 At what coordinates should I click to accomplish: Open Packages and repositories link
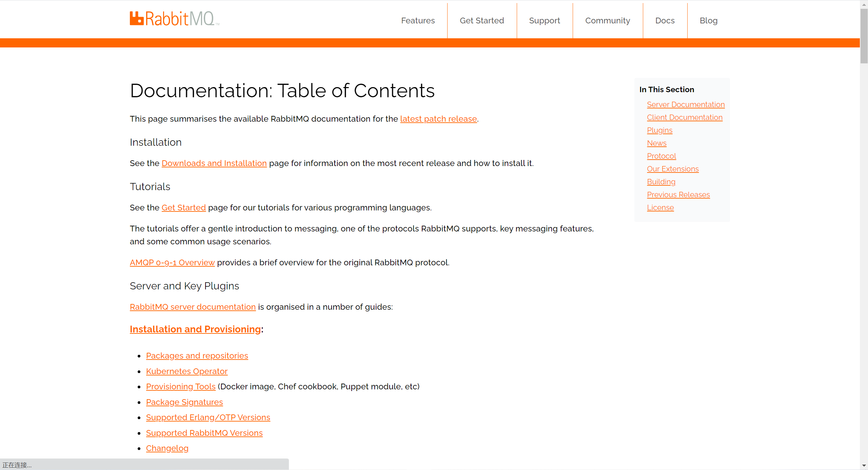click(x=197, y=356)
